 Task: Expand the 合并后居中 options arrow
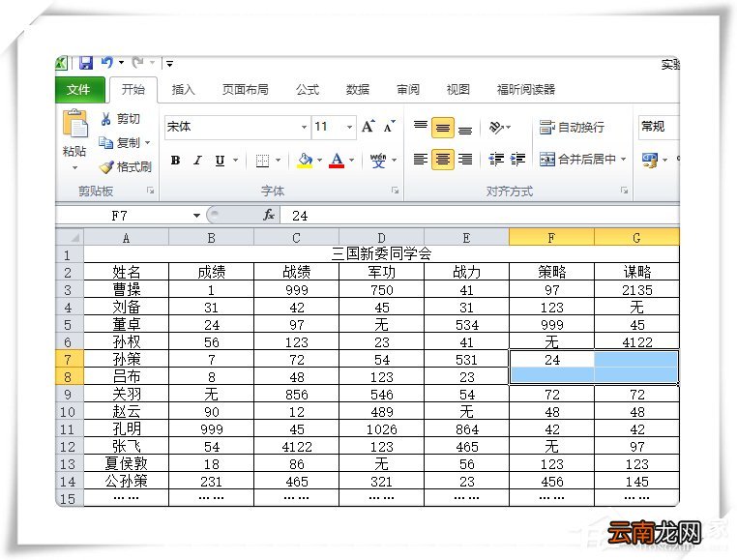(x=623, y=160)
